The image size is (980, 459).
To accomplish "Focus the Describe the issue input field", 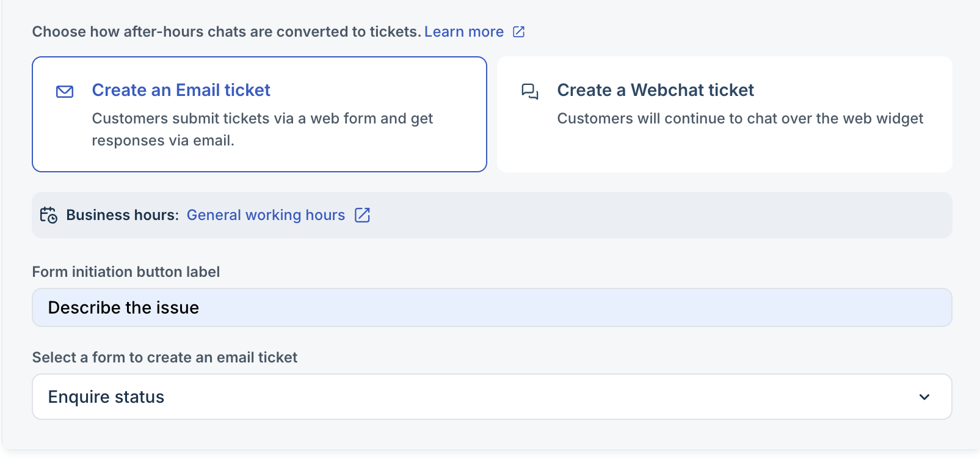I will (x=492, y=307).
